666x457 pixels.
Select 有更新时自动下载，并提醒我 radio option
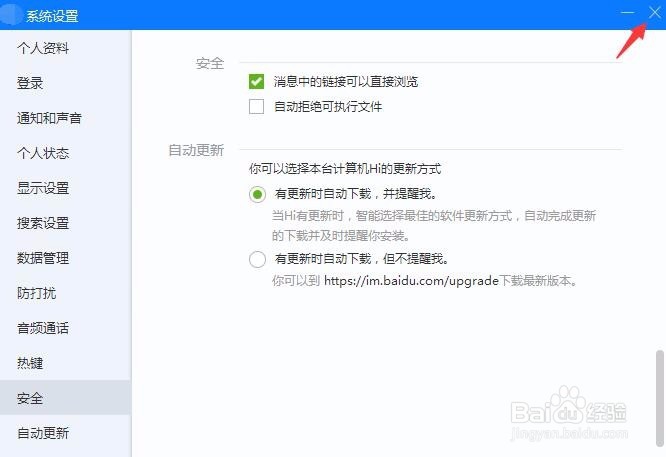(257, 195)
